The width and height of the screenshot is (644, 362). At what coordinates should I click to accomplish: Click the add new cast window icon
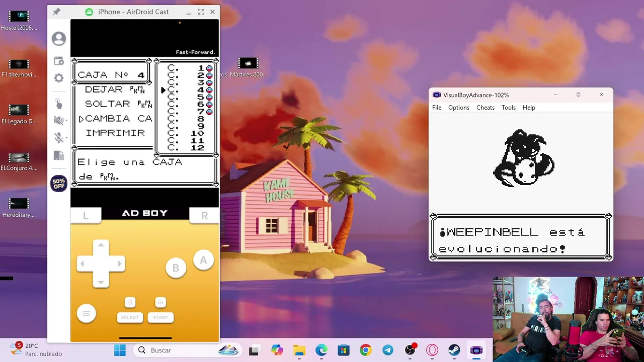[59, 61]
